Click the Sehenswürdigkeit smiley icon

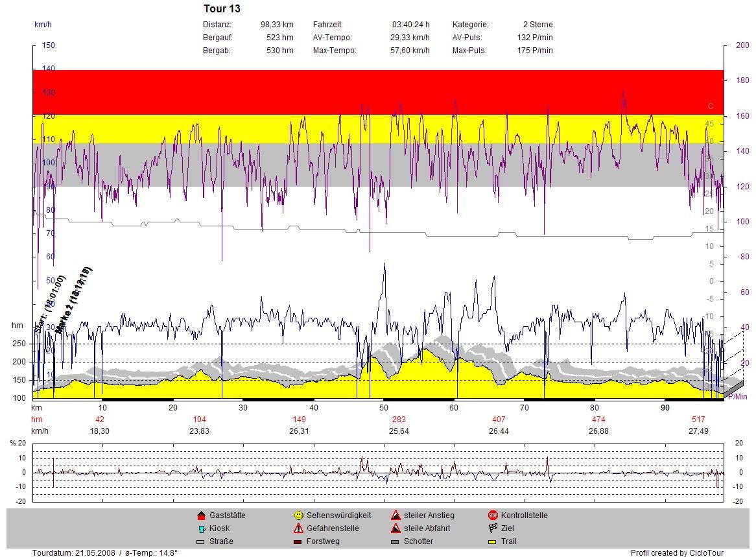tap(298, 516)
